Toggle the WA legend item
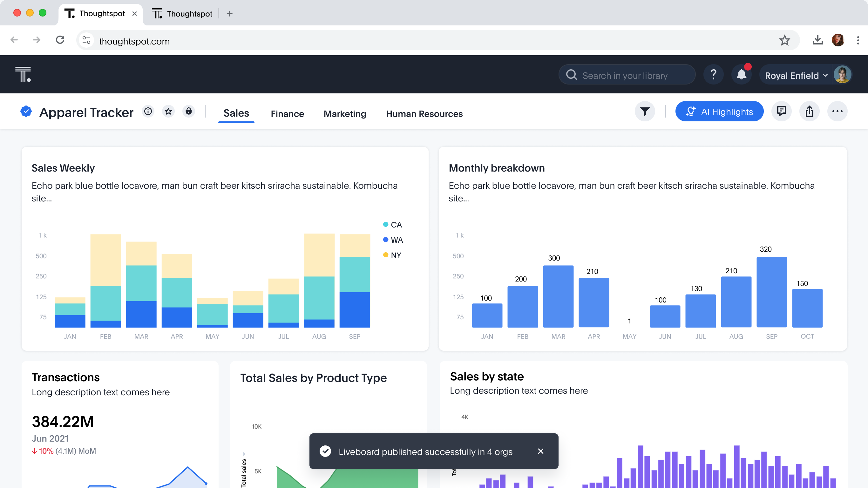Screen dimensions: 868x488 393,240
